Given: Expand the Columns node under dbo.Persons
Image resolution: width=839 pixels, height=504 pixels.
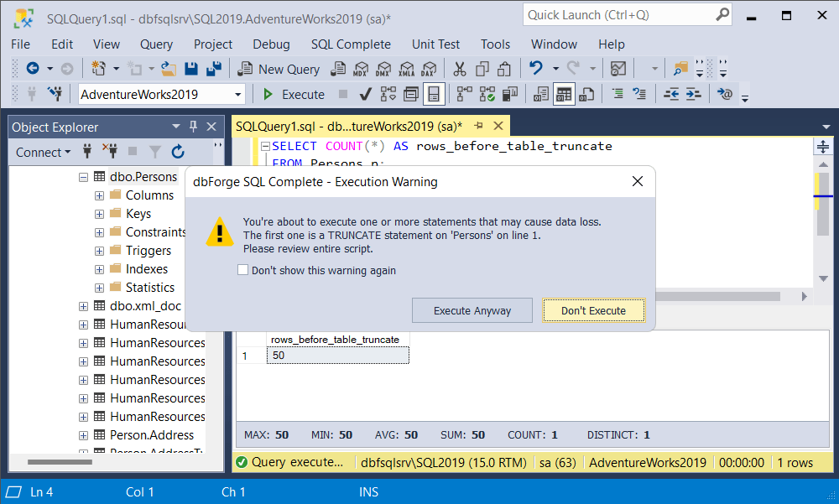Looking at the screenshot, I should point(98,195).
